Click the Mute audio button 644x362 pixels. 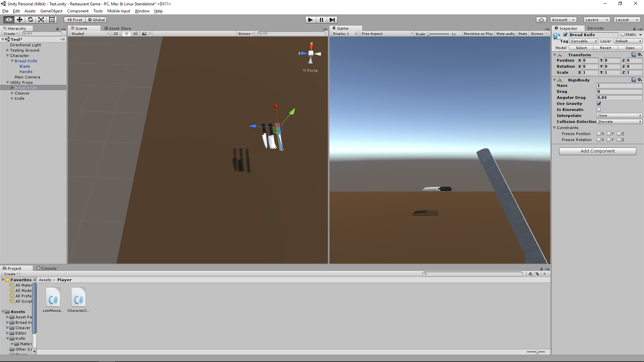coord(505,34)
